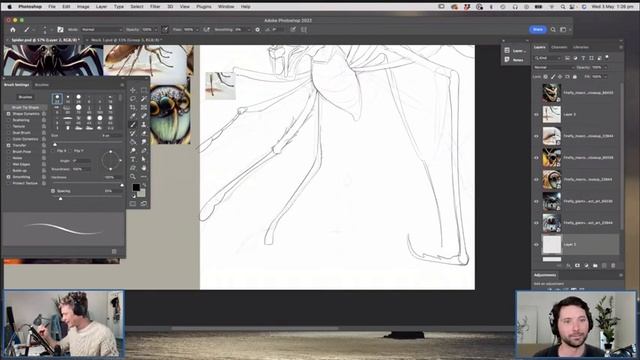Open the layer blend mode Normal dropdown
The height and width of the screenshot is (360, 640).
coord(553,67)
